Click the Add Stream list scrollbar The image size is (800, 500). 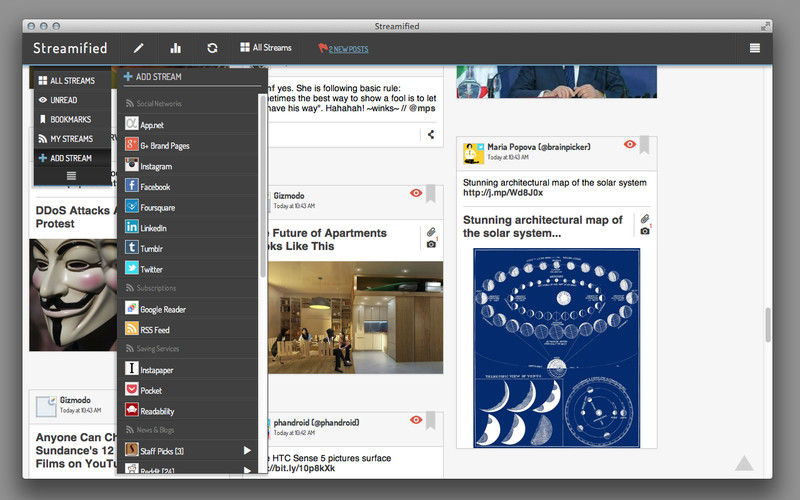coord(263,186)
